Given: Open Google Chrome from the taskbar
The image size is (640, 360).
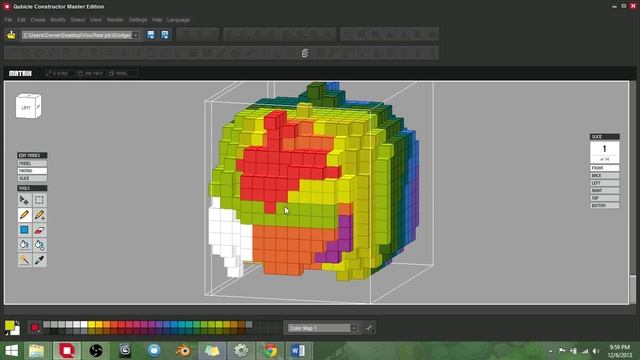Looking at the screenshot, I should [270, 351].
